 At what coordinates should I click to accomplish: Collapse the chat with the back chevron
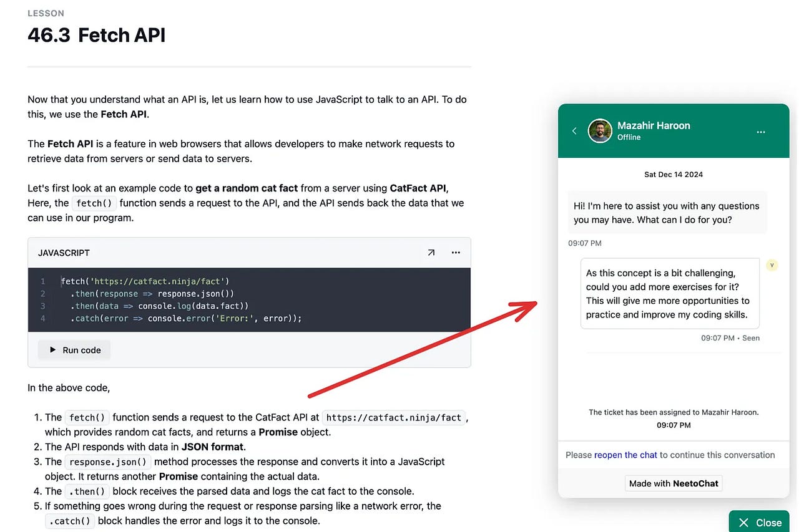tap(574, 131)
